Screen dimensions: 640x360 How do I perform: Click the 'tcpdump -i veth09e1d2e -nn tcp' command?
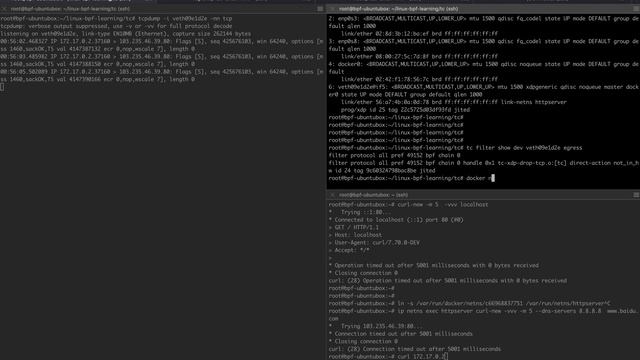(185, 18)
